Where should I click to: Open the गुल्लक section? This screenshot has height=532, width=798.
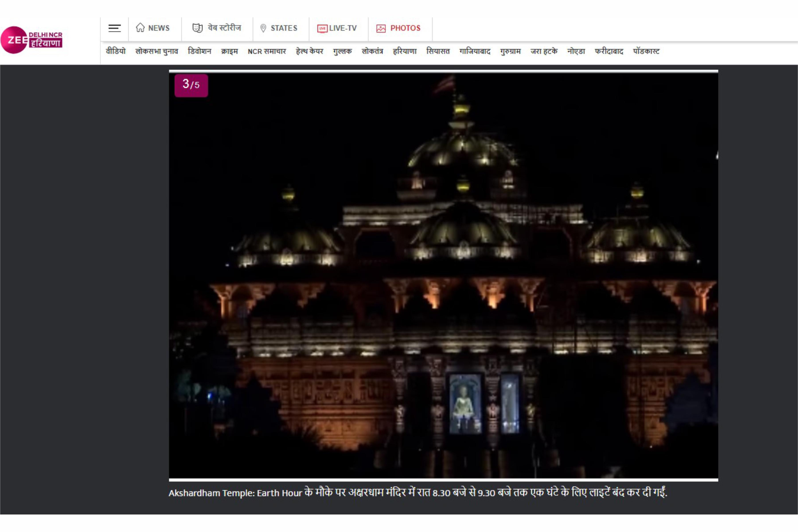[x=342, y=51]
